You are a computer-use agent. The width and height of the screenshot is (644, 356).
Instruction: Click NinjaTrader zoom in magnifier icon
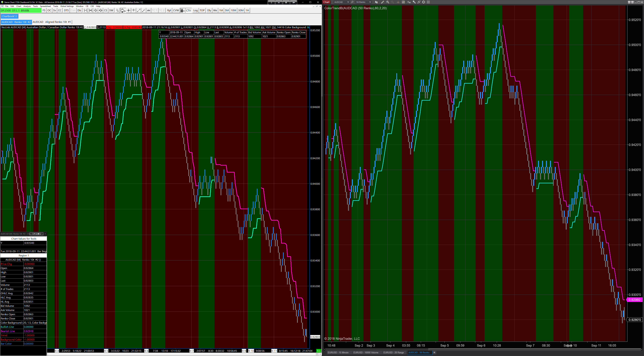[388, 2]
